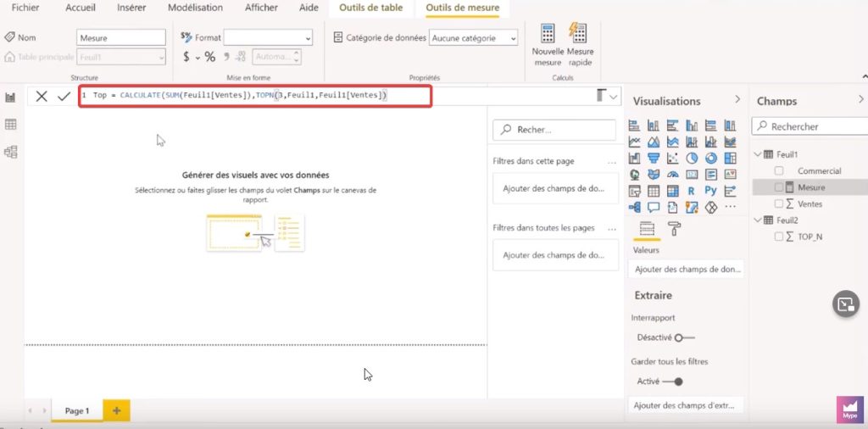The width and height of the screenshot is (868, 429).
Task: Switch to the Format paint roller pane
Action: coord(674,229)
